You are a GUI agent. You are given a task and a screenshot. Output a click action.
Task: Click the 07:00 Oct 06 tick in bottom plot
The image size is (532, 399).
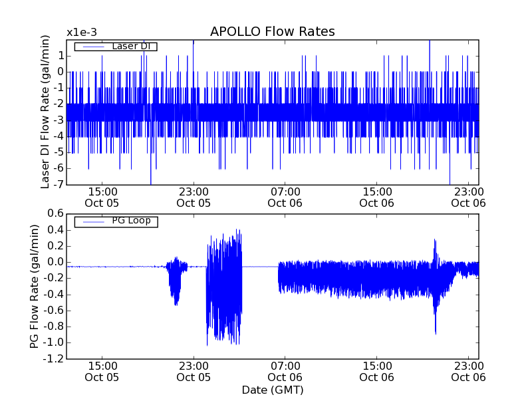[286, 371]
